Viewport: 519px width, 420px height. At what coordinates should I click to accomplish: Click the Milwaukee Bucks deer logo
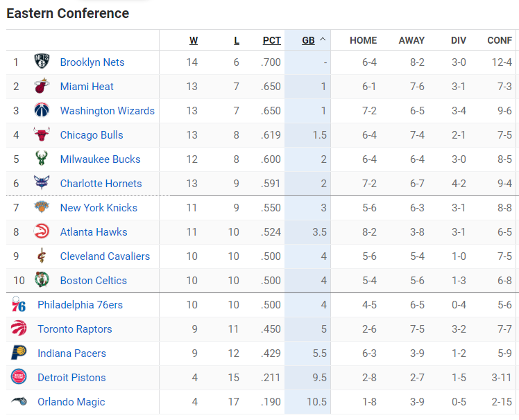[x=42, y=159]
